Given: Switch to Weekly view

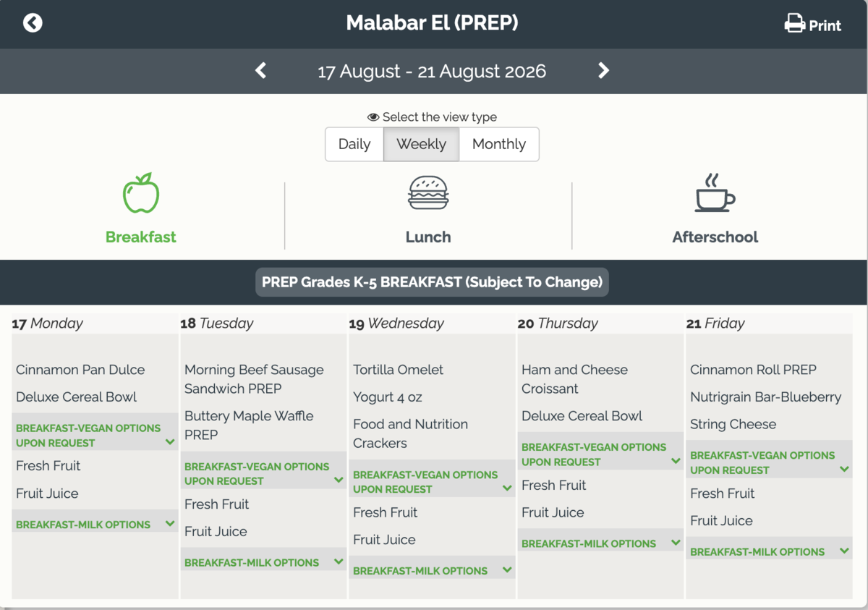Looking at the screenshot, I should click(421, 144).
